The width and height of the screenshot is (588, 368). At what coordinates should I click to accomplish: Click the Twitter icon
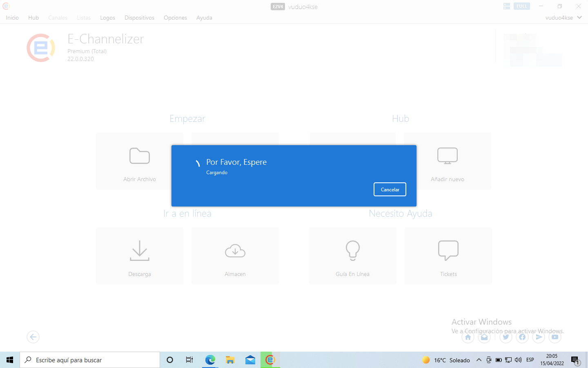tap(506, 337)
